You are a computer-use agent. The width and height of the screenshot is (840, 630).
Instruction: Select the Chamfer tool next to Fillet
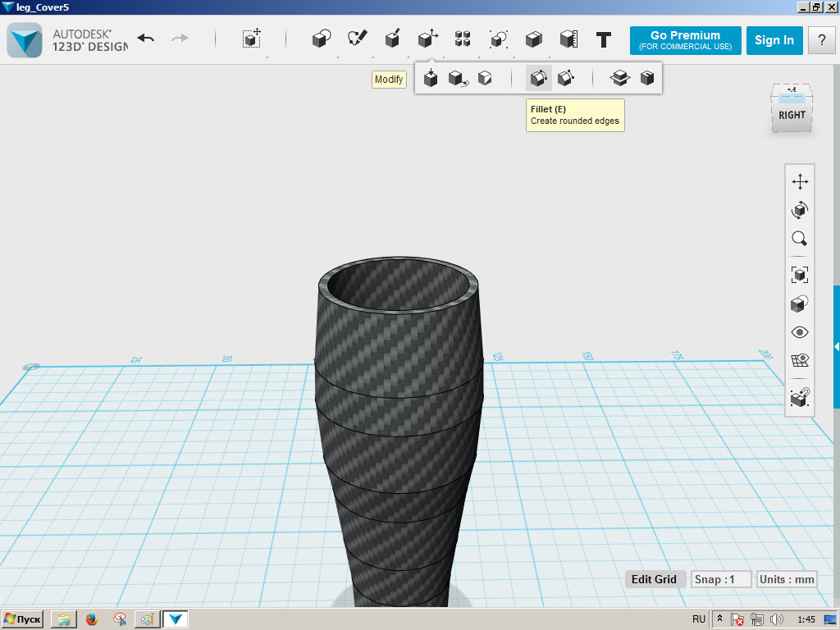tap(565, 79)
